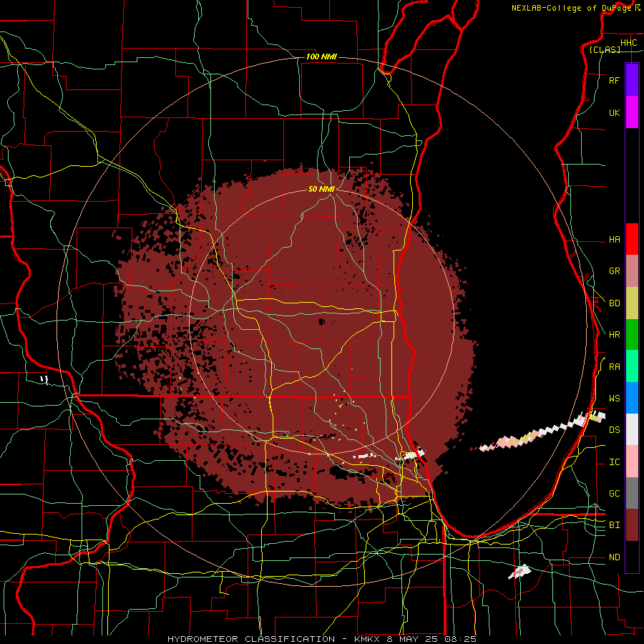The height and width of the screenshot is (644, 644).
Task: Click the ND black legend swatch
Action: [x=632, y=557]
